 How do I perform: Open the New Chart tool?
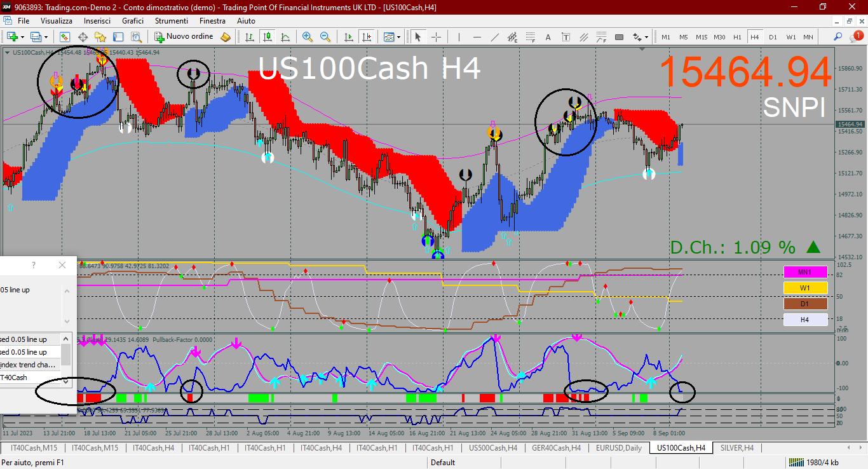[12, 37]
